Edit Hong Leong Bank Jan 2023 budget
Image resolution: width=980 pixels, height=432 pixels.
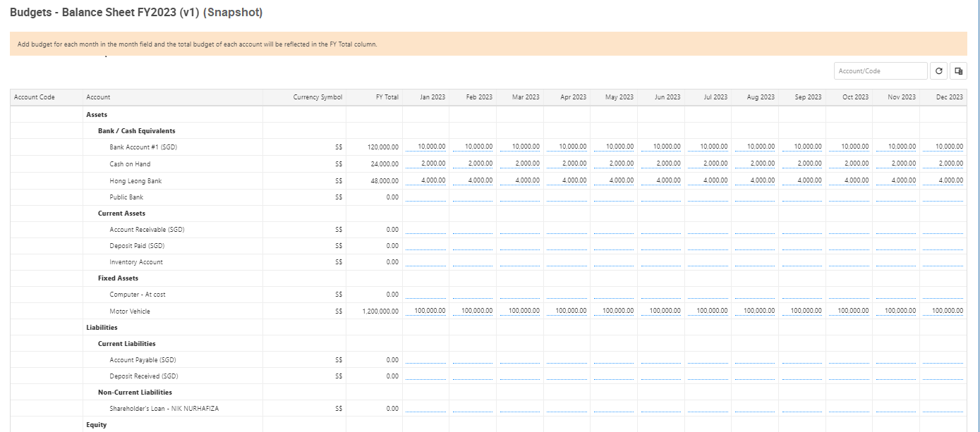(425, 180)
